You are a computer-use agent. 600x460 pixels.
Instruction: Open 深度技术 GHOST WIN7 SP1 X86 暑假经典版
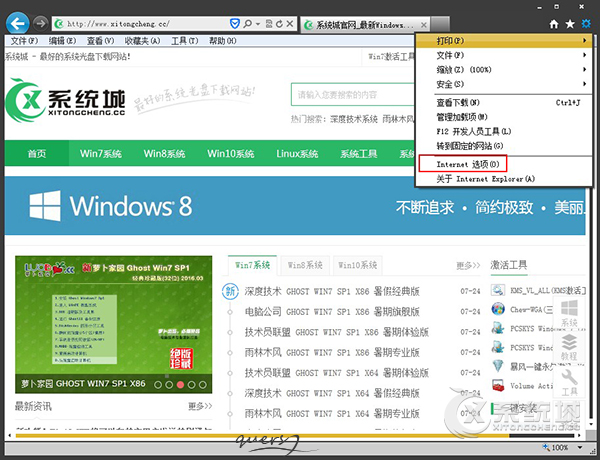pos(332,291)
